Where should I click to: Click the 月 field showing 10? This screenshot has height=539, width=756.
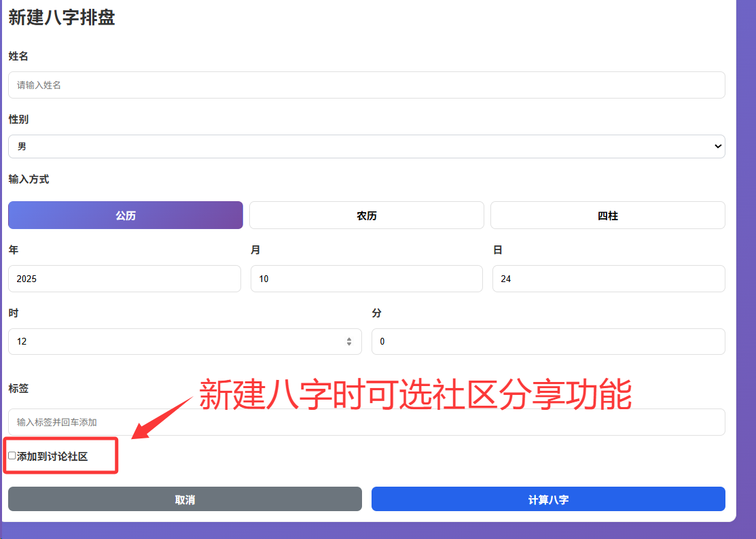click(x=366, y=279)
